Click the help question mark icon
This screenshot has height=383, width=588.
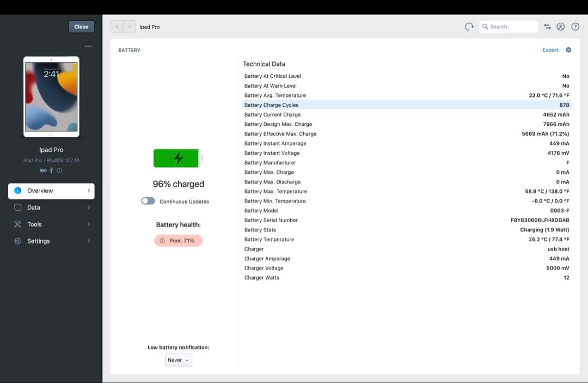pos(575,27)
